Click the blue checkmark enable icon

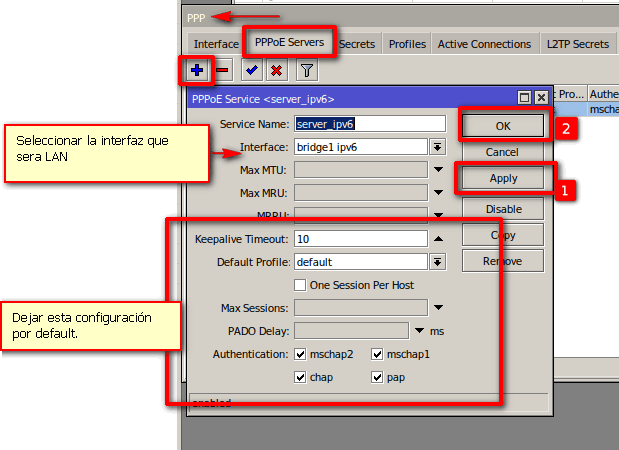(x=252, y=70)
